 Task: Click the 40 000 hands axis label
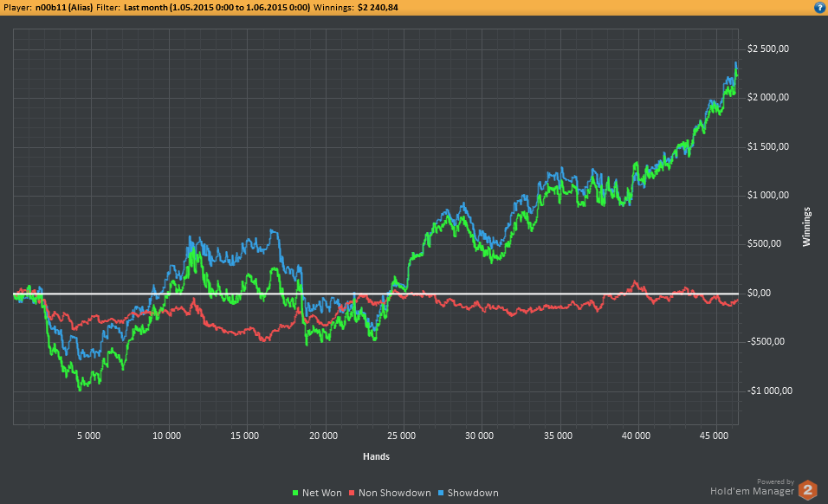(636, 436)
